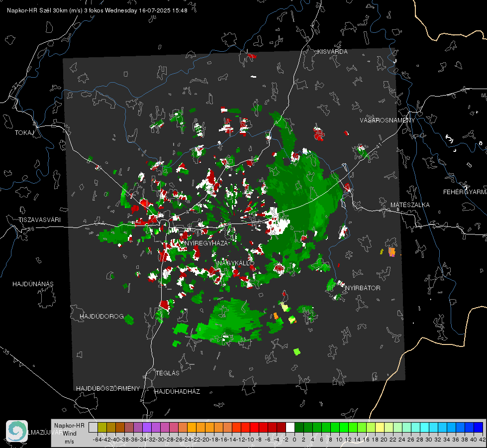
Task: Pick the dark blue rightmost legend swatch
Action: [x=479, y=427]
